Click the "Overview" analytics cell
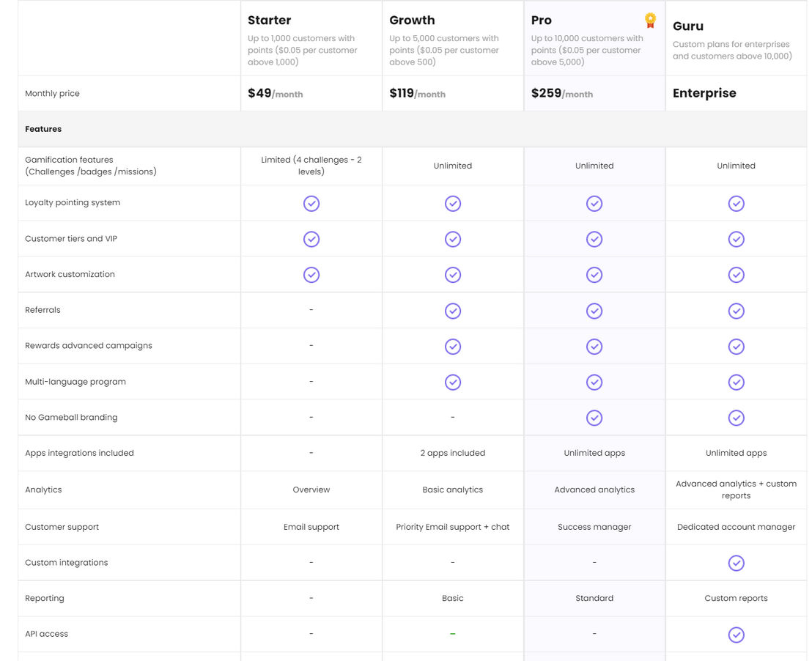 coord(311,490)
